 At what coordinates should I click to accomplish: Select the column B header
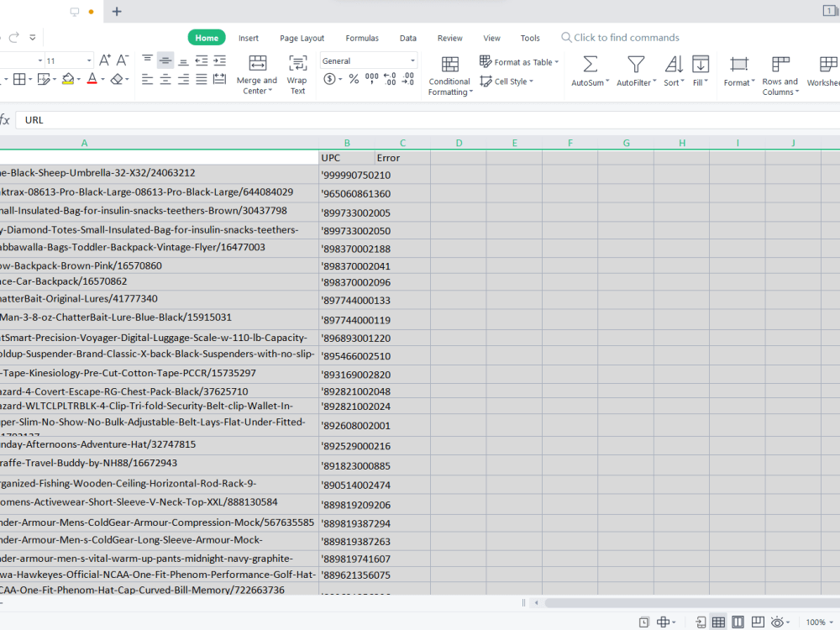coord(347,143)
